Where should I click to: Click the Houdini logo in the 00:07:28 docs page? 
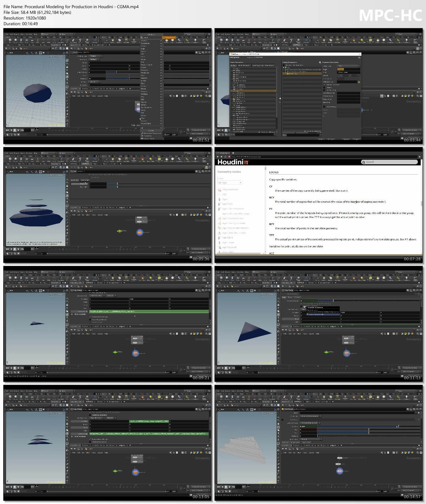coord(233,162)
